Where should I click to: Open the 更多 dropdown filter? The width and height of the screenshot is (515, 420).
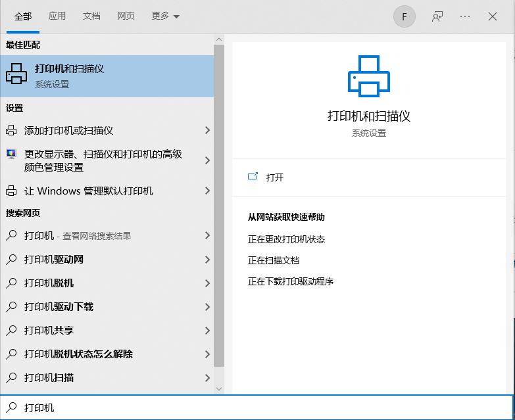click(165, 16)
